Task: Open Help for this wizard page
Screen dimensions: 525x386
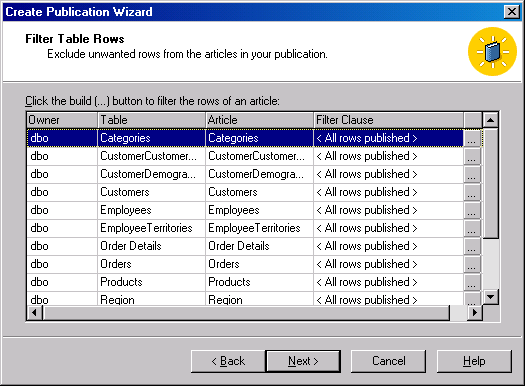Action: [x=474, y=361]
